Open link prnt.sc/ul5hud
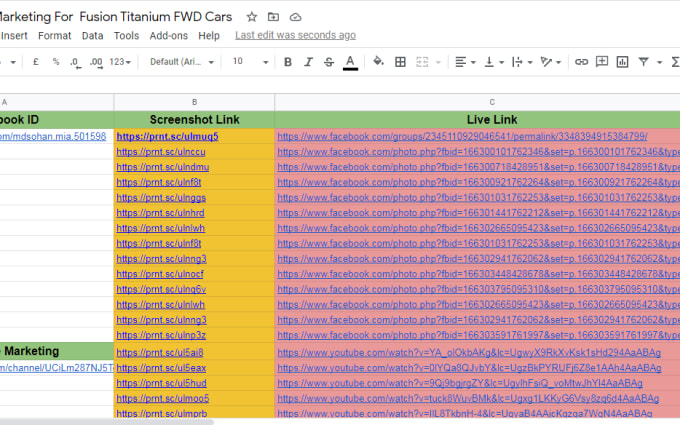The height and width of the screenshot is (425, 680). 161,383
